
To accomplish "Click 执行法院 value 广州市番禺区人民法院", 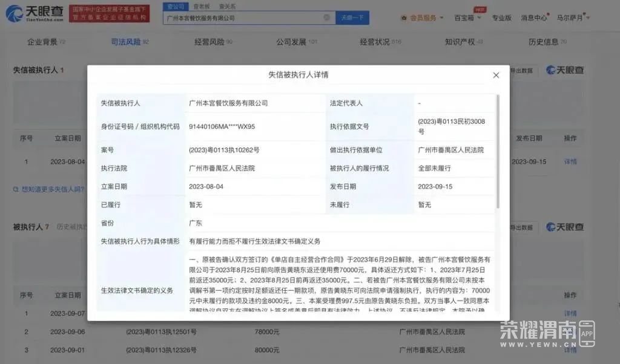I will [222, 168].
